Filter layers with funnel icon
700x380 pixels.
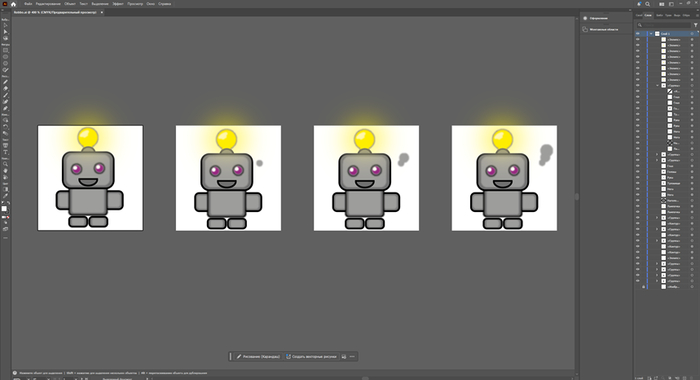pyautogui.click(x=696, y=25)
